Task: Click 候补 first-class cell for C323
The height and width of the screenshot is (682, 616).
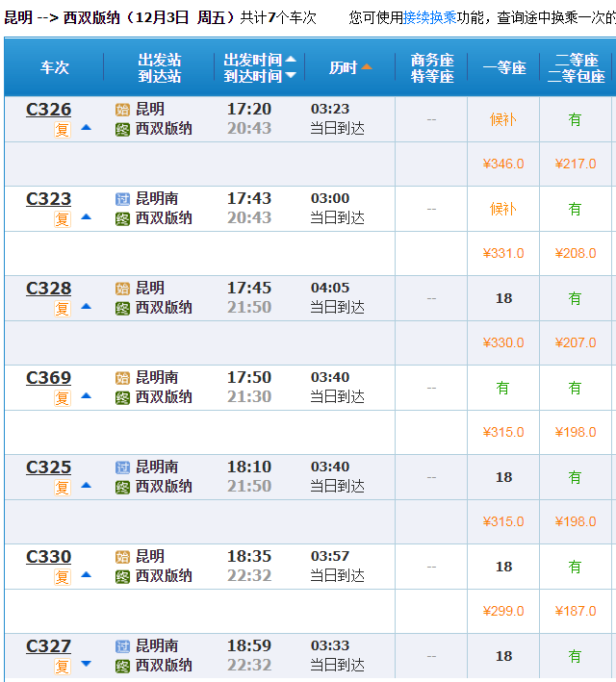Action: coord(503,209)
